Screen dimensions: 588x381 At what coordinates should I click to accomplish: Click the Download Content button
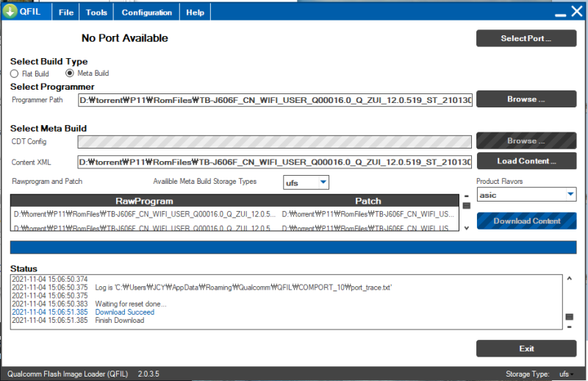[526, 221]
